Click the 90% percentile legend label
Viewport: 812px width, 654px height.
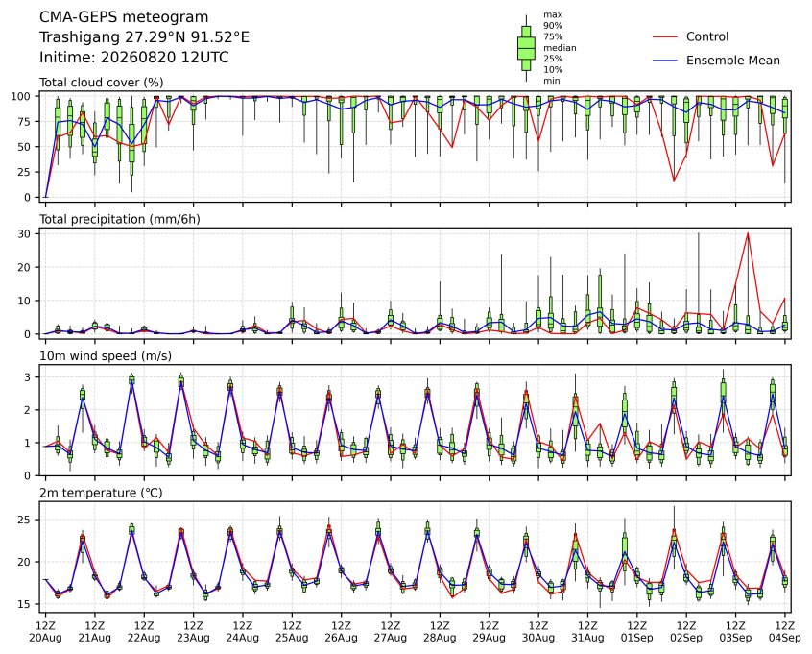[553, 25]
